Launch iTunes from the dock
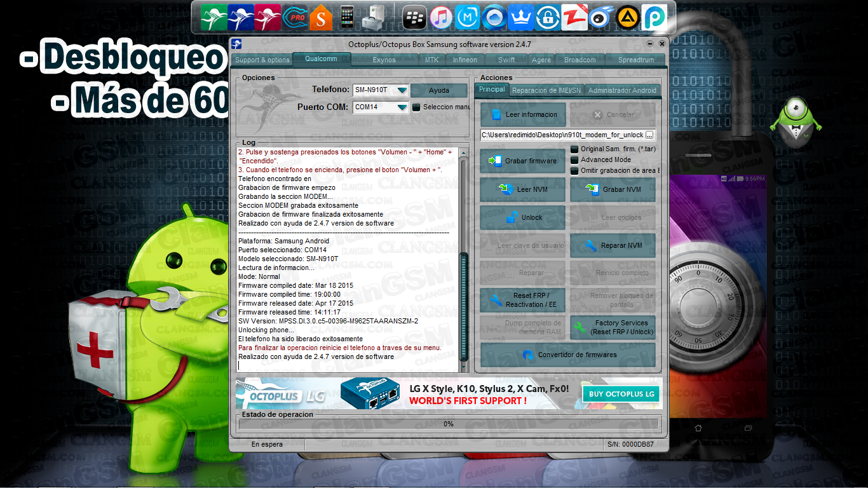Image resolution: width=868 pixels, height=488 pixels. [x=441, y=17]
